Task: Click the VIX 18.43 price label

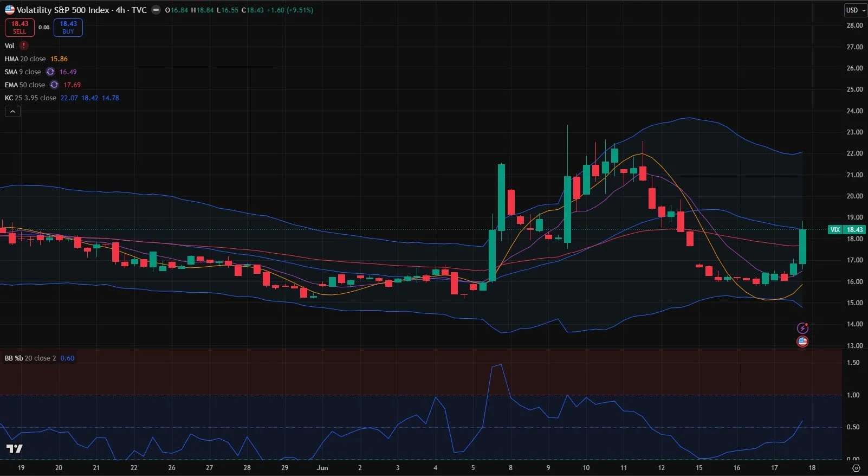Action: pos(847,230)
